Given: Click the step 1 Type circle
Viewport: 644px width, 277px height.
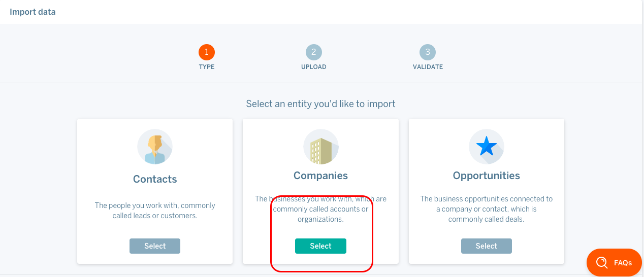Looking at the screenshot, I should [207, 52].
